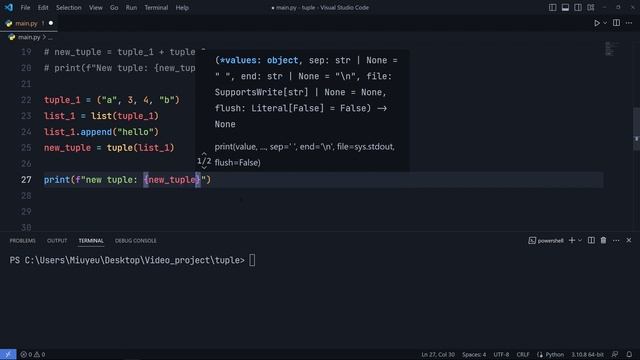Click the list_1.append("hello") code line

[101, 132]
